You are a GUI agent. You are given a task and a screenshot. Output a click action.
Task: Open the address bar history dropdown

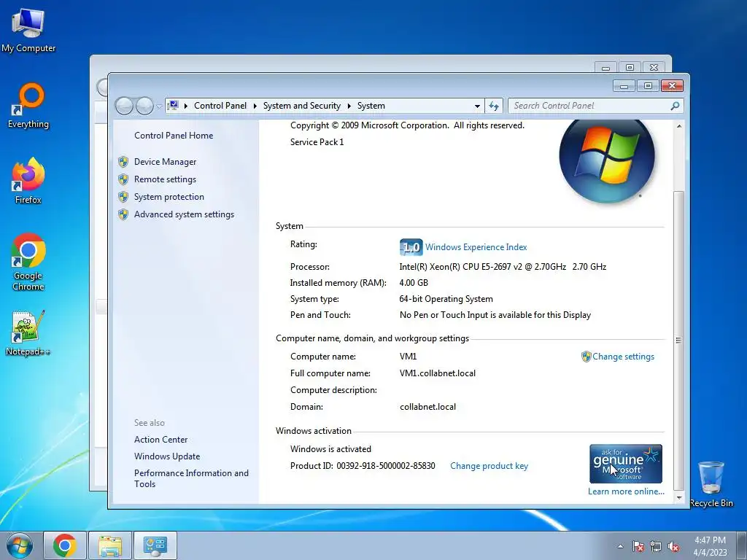pyautogui.click(x=477, y=106)
